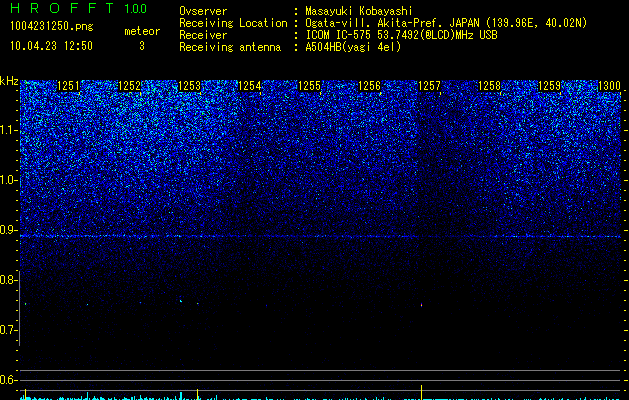Screen dimensions: 629x400
Task: Click the 1255 time marker
Action: pos(309,86)
